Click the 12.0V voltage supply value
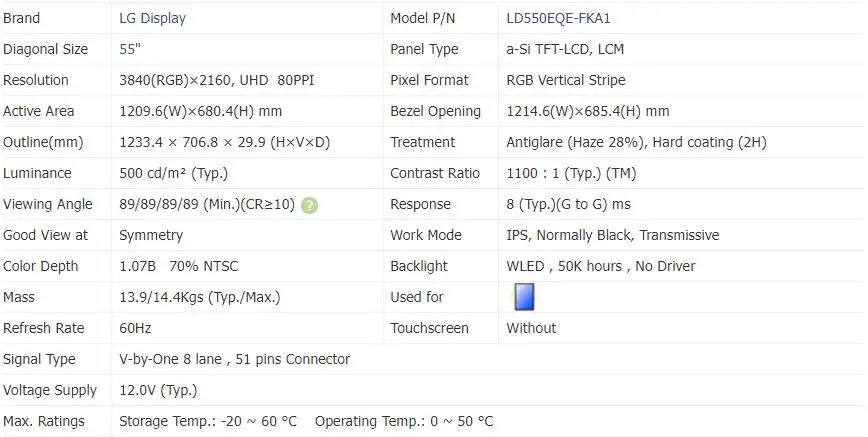 (158, 390)
